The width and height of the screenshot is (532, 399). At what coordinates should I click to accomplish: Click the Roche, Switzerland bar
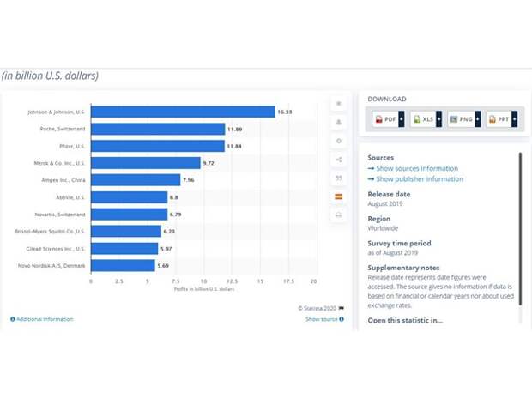click(x=158, y=129)
